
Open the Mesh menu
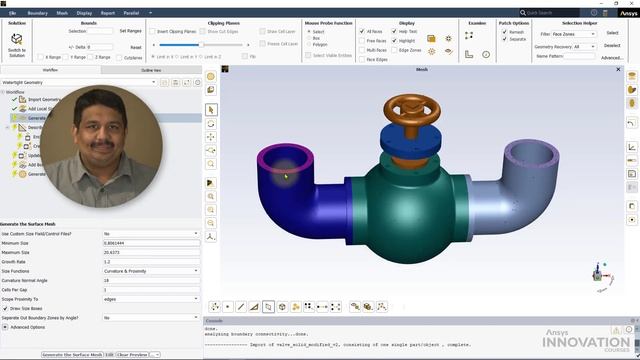(62, 13)
